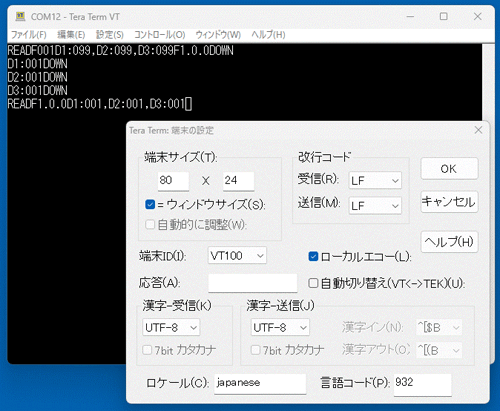Expand the 端末ID VT100 dropdown

237,255
